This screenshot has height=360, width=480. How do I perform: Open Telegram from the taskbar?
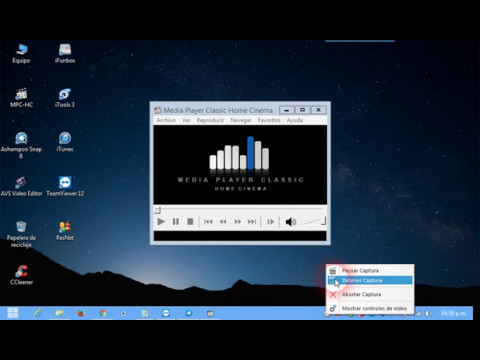click(189, 313)
